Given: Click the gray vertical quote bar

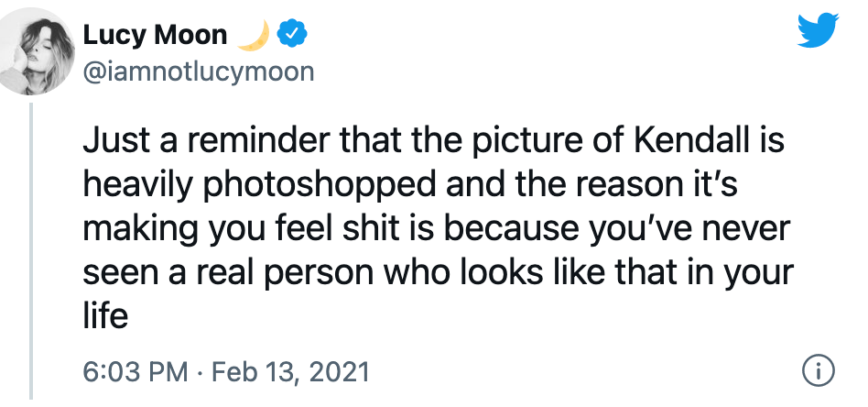Looking at the screenshot, I should 33,249.
